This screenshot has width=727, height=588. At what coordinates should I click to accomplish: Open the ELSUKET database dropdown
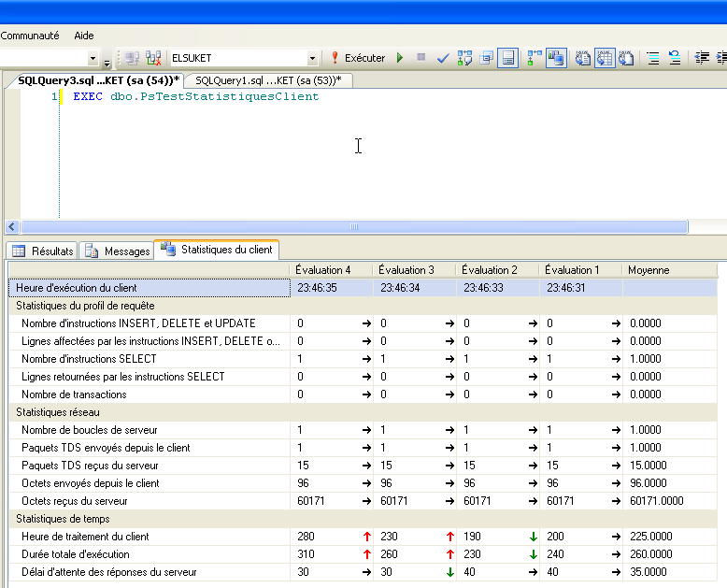(x=312, y=58)
